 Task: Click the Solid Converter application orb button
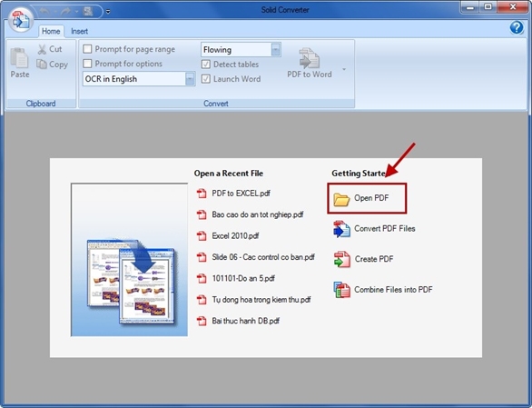click(21, 20)
